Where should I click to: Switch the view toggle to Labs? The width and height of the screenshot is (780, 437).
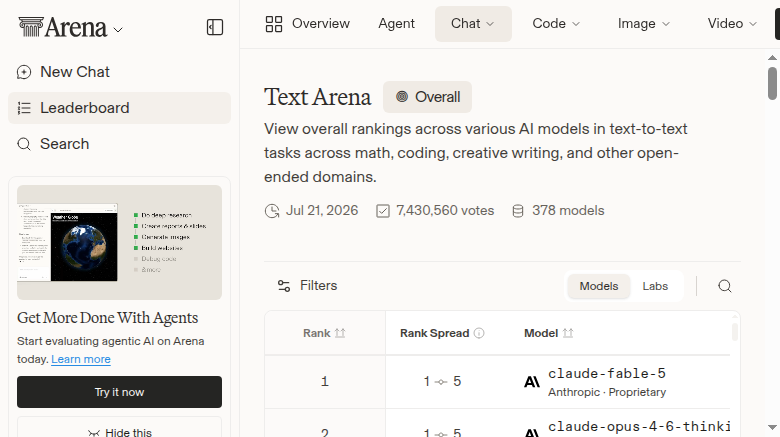(655, 286)
